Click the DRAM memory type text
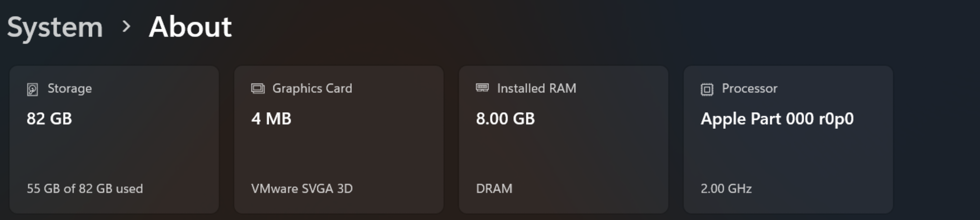980x220 pixels. tap(494, 189)
